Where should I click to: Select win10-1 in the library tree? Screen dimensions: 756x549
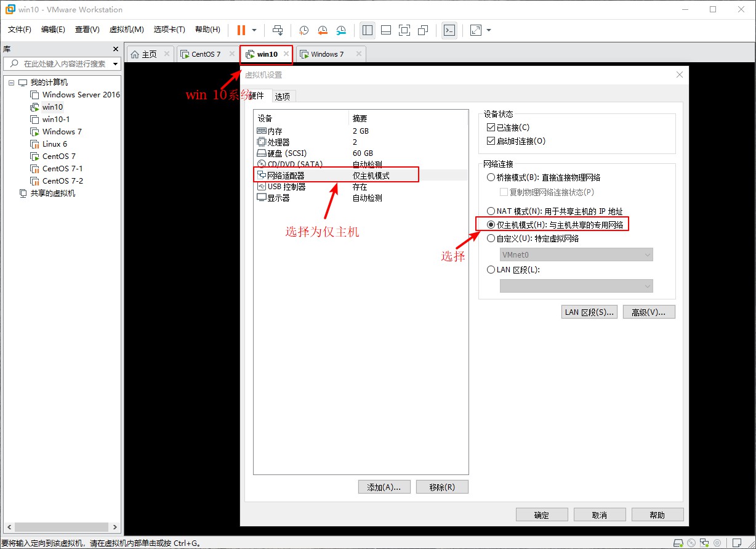coord(55,120)
